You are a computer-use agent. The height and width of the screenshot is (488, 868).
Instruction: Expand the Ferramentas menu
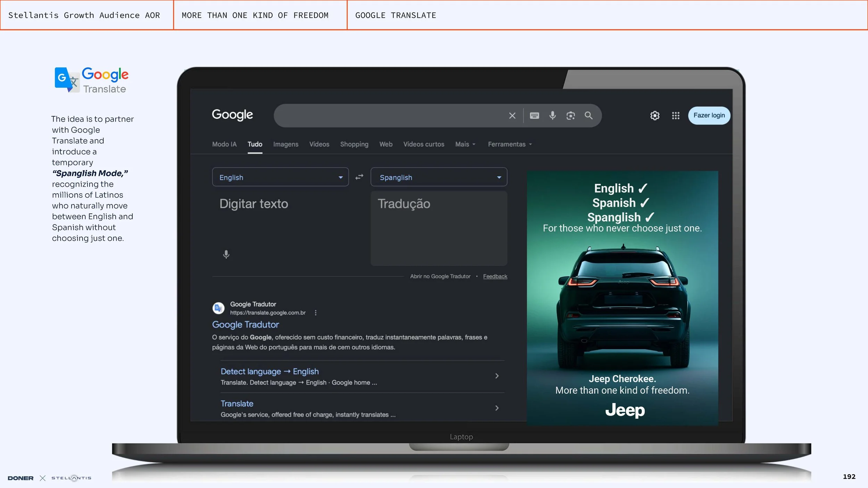(510, 144)
